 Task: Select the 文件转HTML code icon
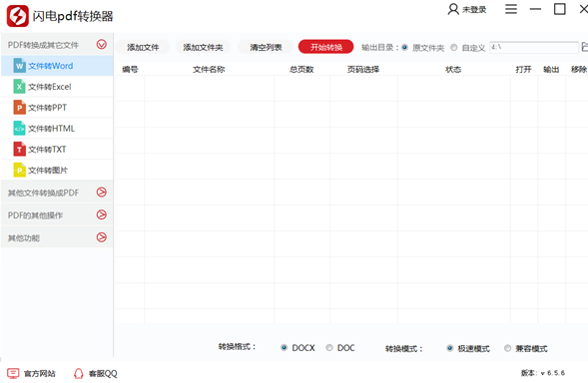click(x=20, y=129)
